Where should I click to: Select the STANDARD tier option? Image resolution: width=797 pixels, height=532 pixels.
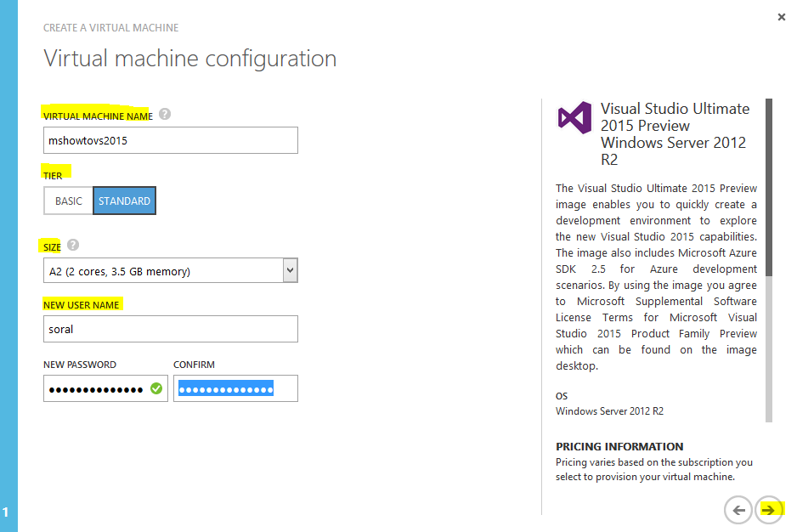[x=124, y=201]
